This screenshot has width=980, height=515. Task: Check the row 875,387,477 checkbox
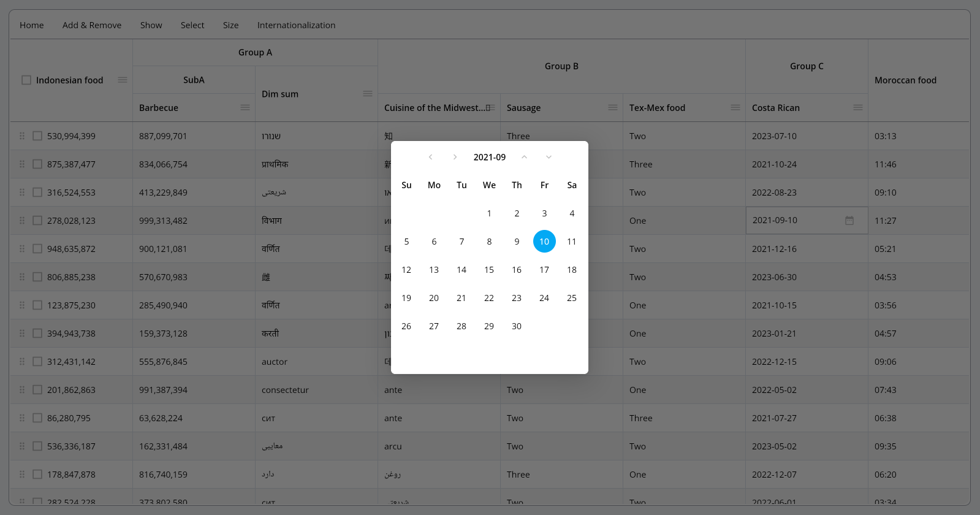click(x=37, y=164)
